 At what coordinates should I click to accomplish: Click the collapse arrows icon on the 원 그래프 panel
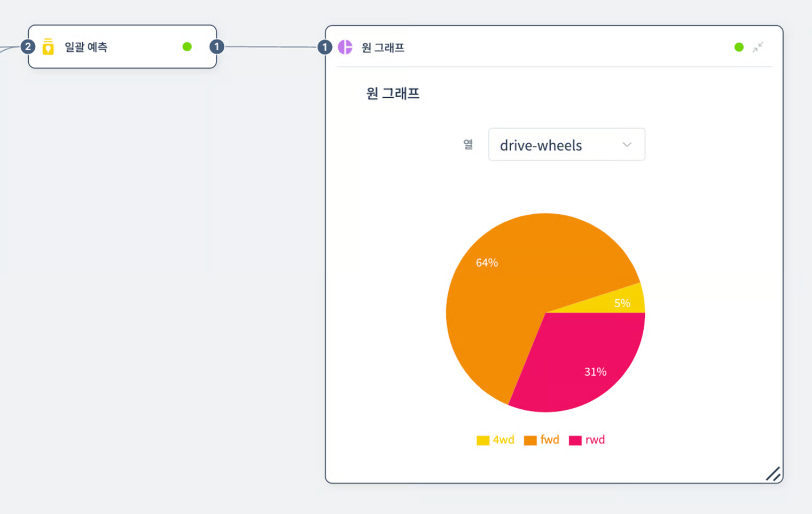pyautogui.click(x=758, y=47)
